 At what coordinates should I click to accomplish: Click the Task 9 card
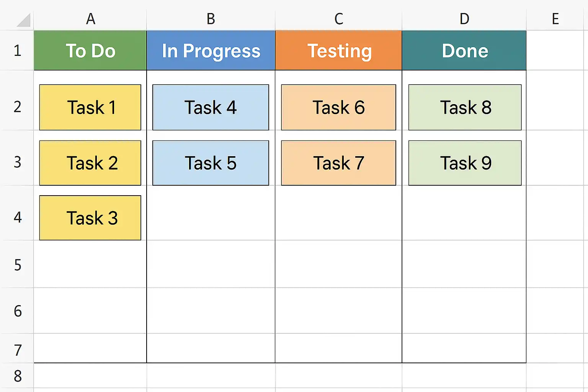[465, 163]
